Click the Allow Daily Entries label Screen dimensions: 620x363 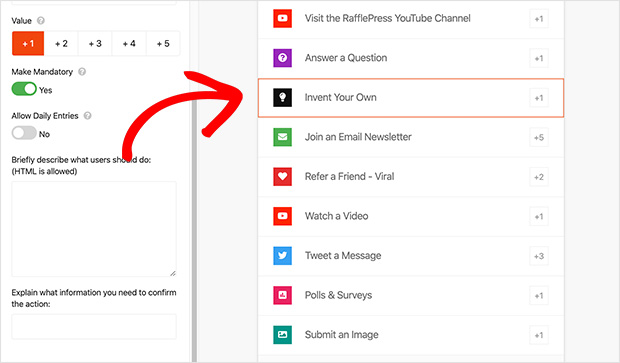click(45, 115)
